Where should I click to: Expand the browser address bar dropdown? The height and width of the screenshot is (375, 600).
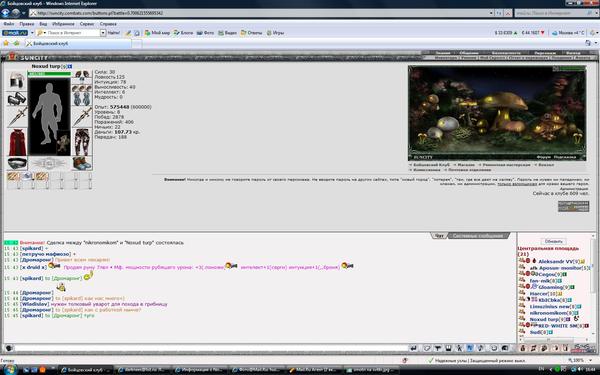click(x=491, y=13)
